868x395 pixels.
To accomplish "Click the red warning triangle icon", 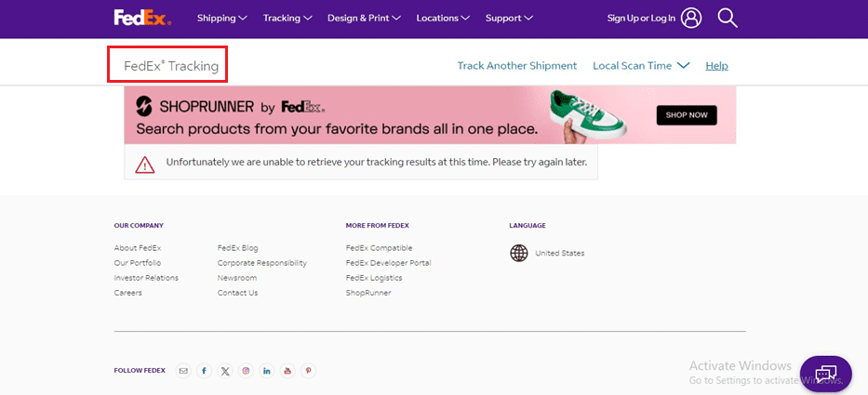I will click(145, 165).
